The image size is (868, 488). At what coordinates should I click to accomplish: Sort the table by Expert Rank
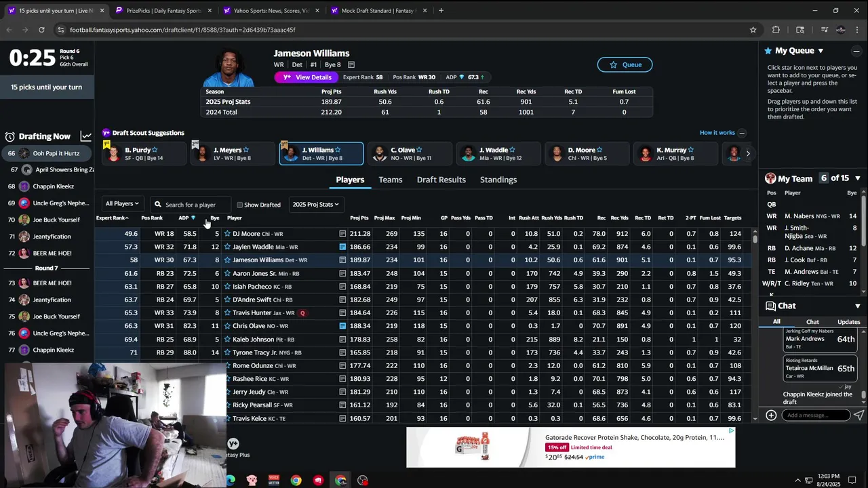(x=112, y=218)
